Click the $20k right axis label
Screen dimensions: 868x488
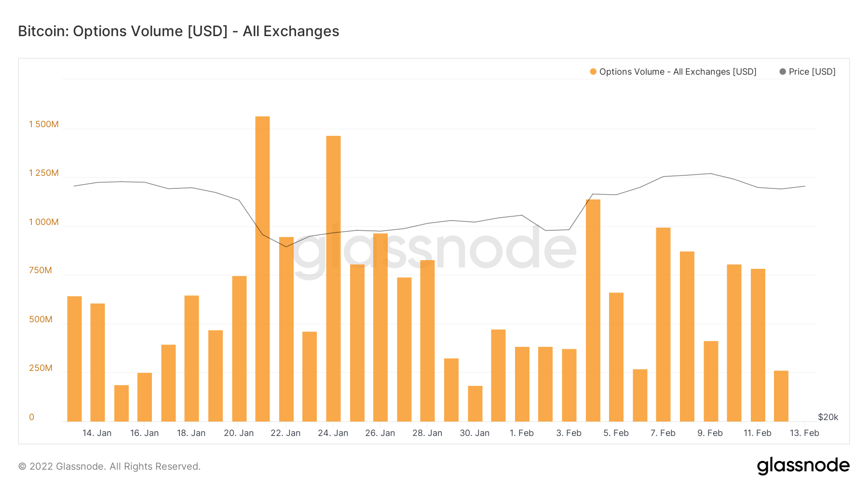pyautogui.click(x=828, y=417)
